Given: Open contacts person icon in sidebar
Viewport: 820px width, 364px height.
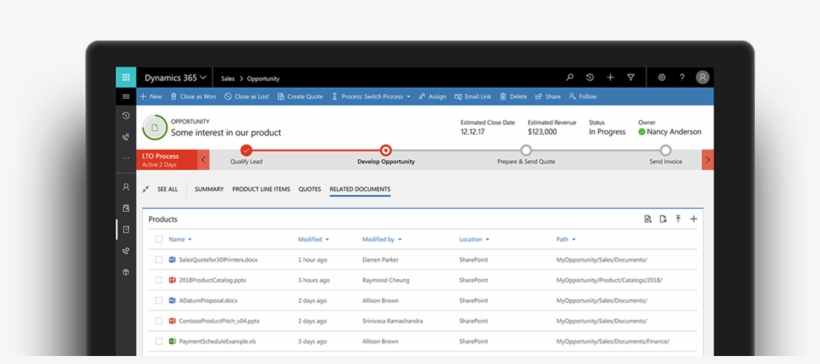Looking at the screenshot, I should click(x=126, y=187).
